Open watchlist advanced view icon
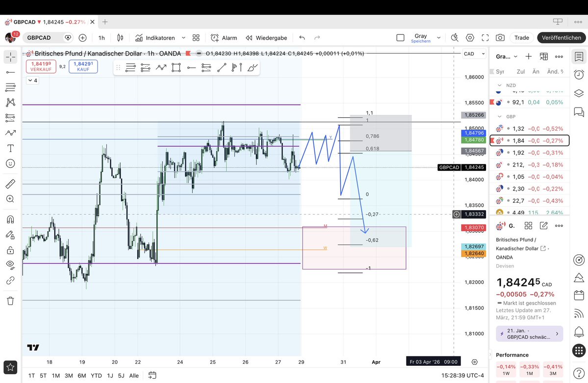Image resolution: width=588 pixels, height=383 pixels. click(544, 56)
